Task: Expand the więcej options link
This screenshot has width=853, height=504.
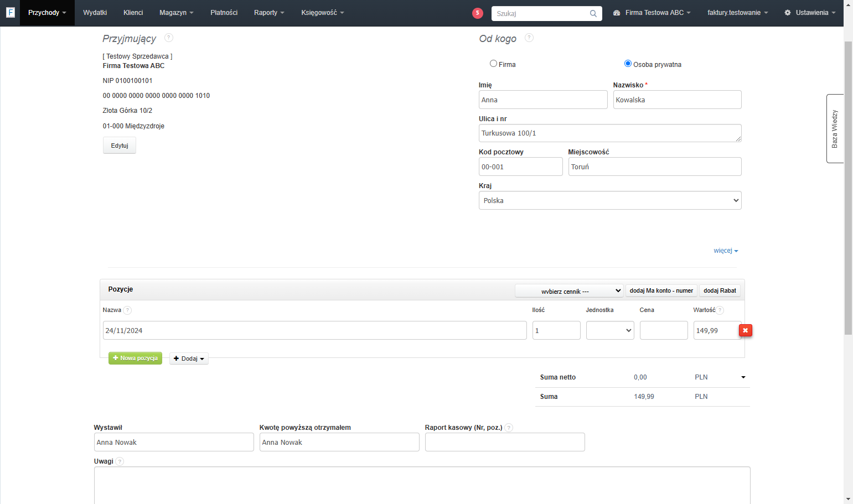Action: click(x=726, y=251)
